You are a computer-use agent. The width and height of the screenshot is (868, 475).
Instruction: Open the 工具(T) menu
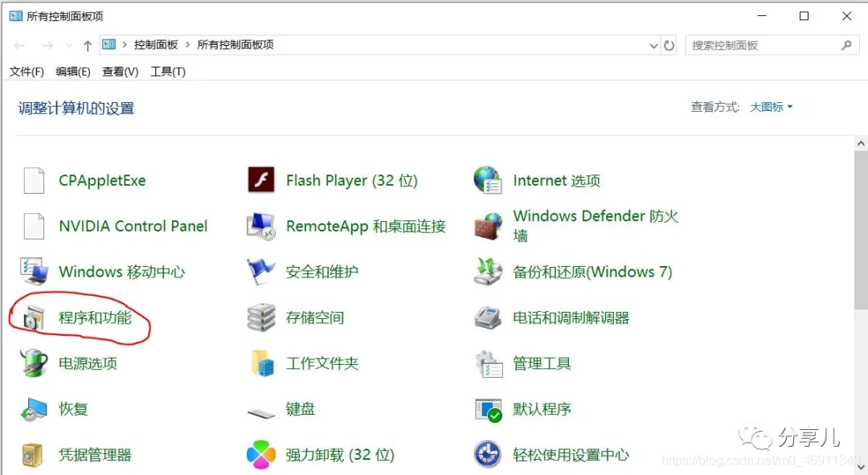pos(168,72)
